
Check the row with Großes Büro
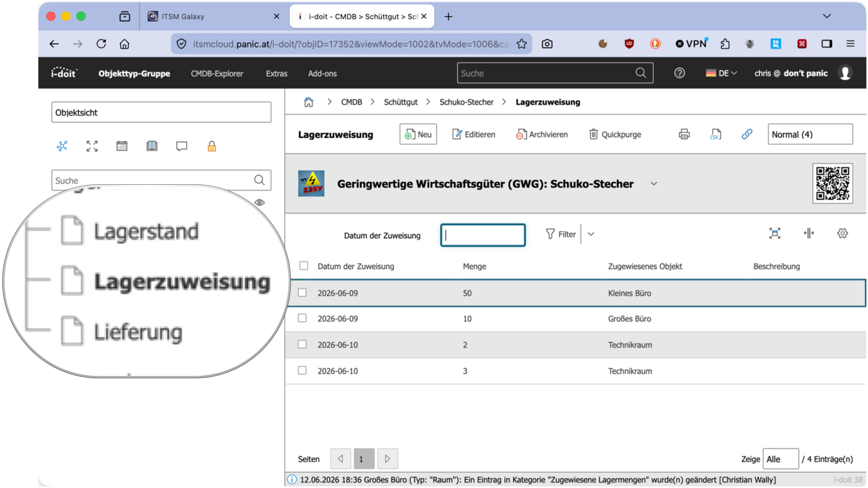click(302, 318)
